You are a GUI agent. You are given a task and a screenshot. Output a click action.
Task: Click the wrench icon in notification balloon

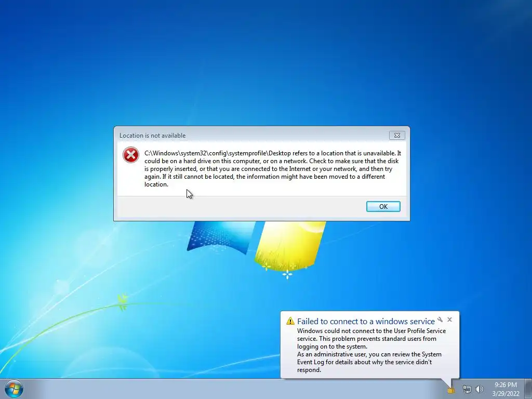(x=440, y=320)
